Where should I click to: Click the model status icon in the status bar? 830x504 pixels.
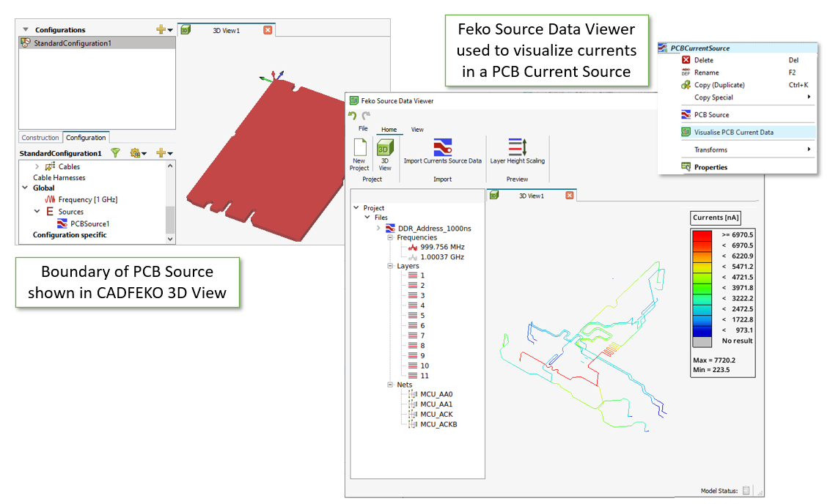click(x=746, y=491)
